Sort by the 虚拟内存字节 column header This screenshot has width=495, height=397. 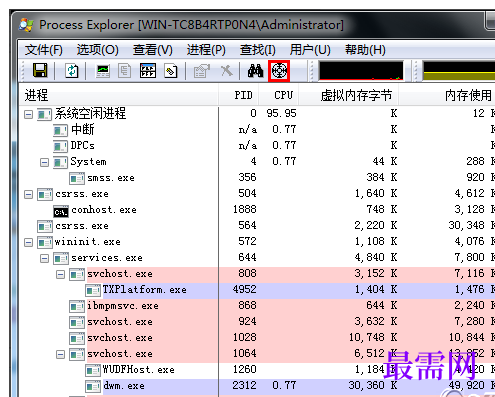pyautogui.click(x=349, y=95)
